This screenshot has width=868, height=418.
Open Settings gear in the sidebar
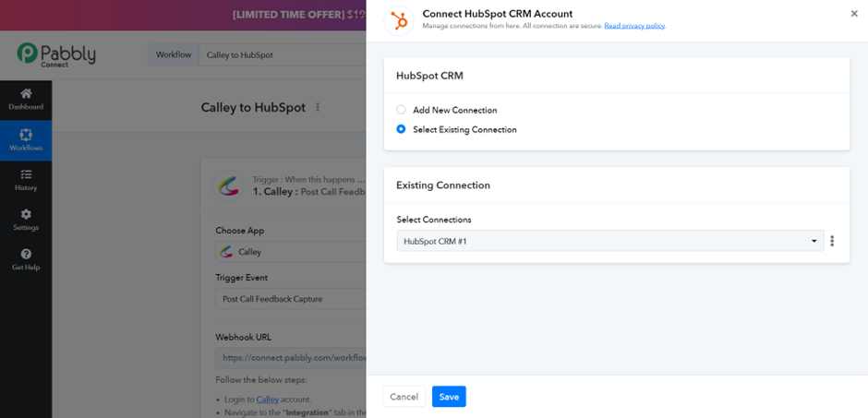click(x=26, y=220)
